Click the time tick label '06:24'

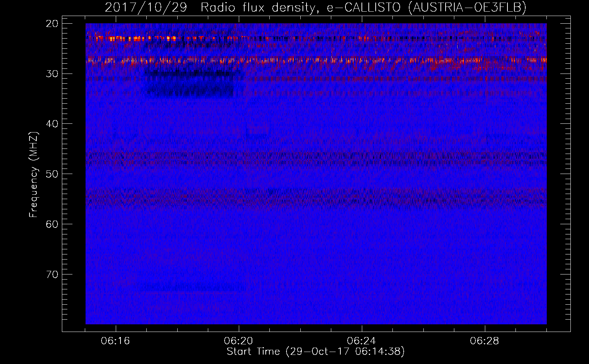coord(361,341)
